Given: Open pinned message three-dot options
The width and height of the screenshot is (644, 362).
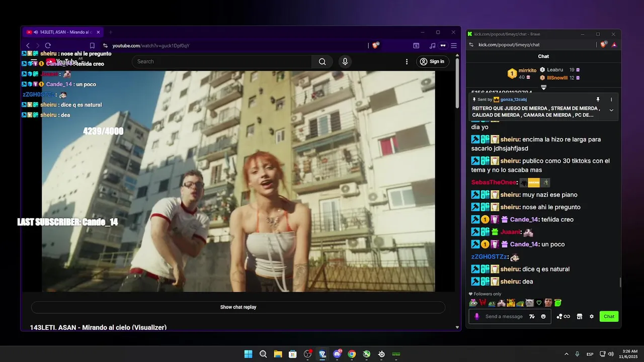Looking at the screenshot, I should click(x=611, y=100).
